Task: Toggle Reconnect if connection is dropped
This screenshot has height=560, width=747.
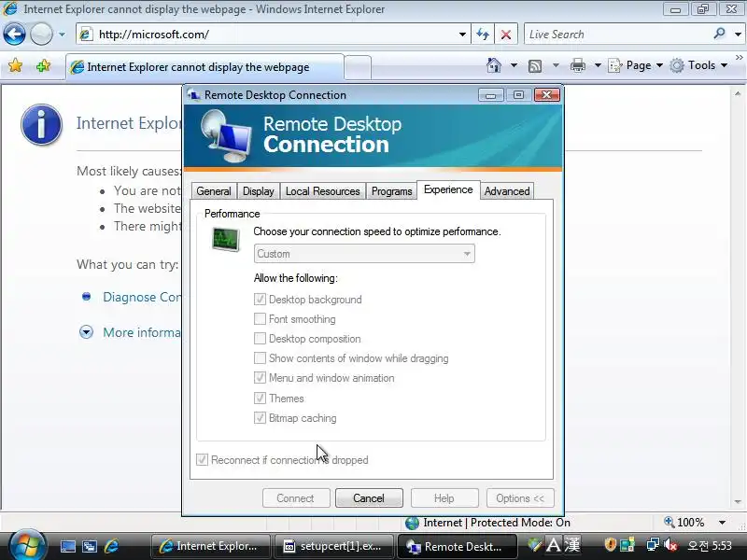Action: tap(202, 459)
